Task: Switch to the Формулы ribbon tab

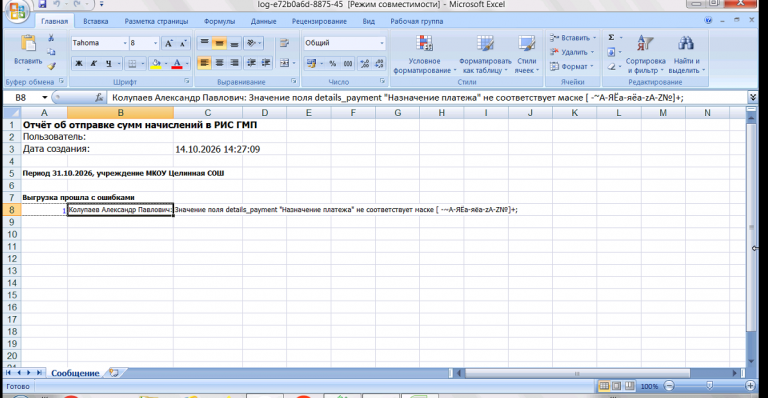Action: [219, 22]
